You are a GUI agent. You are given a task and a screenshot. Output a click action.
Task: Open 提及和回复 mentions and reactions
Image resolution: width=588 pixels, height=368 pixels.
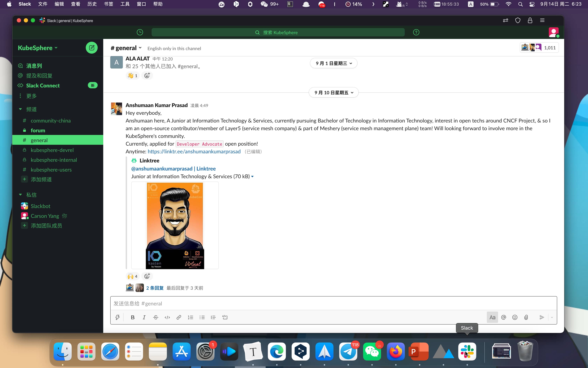pyautogui.click(x=39, y=76)
